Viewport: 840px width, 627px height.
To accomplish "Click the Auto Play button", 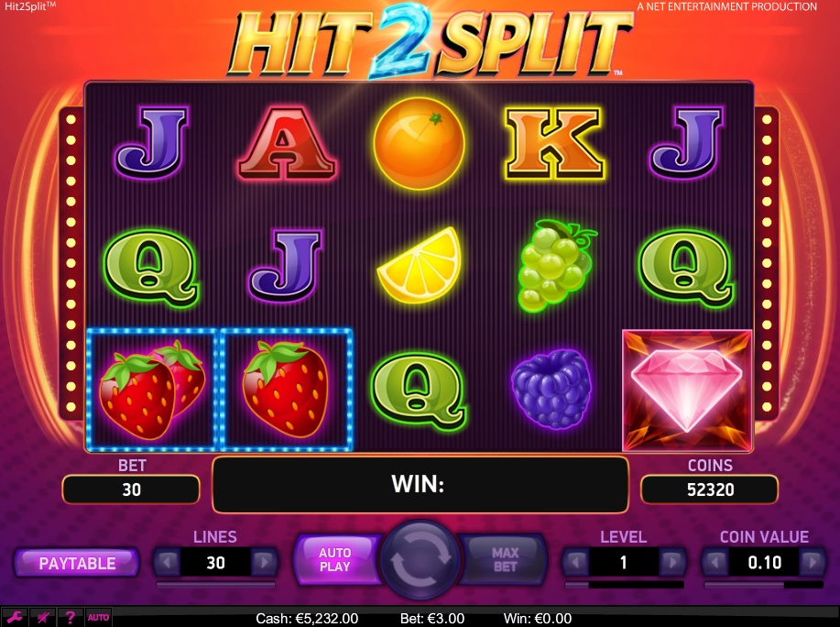I will (x=336, y=559).
